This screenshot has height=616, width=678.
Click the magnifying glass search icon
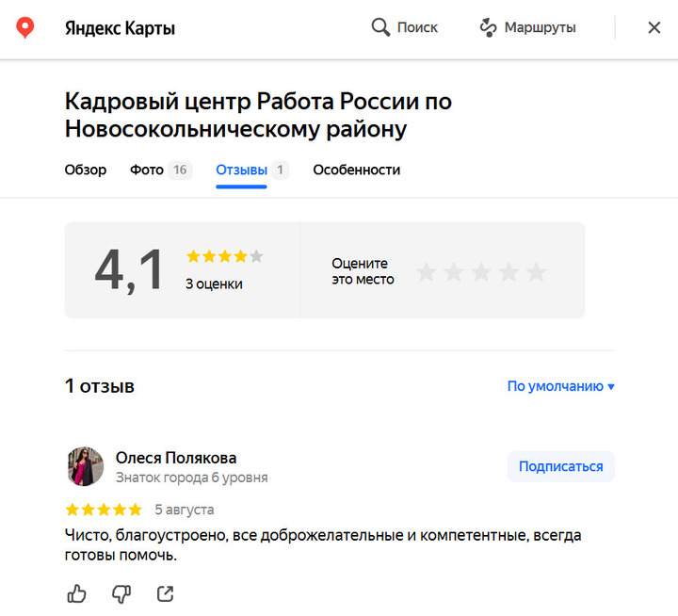coord(380,28)
